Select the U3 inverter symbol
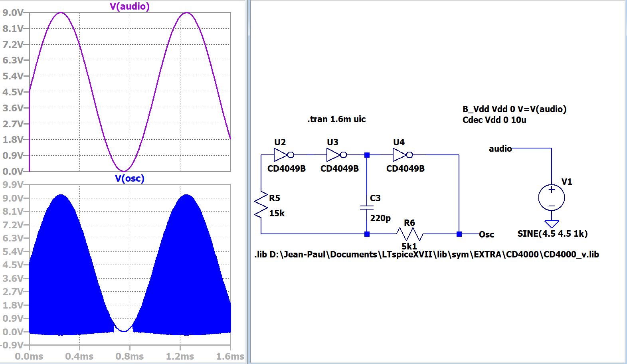The image size is (627, 364). click(336, 155)
